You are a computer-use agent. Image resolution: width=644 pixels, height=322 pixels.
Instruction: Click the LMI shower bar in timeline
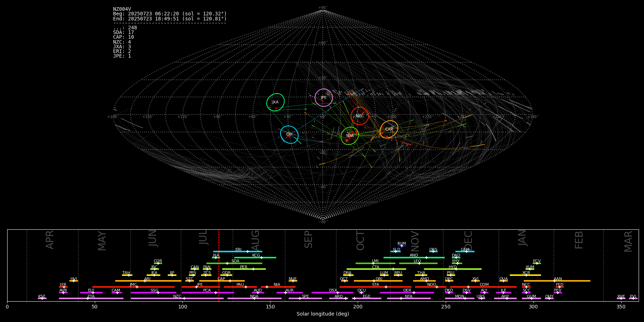pos(375,263)
